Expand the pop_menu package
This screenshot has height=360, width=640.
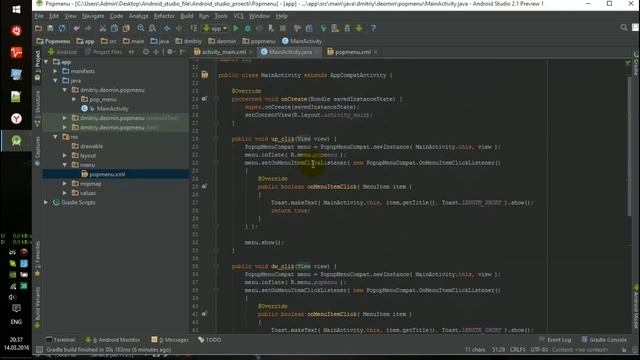click(x=74, y=99)
